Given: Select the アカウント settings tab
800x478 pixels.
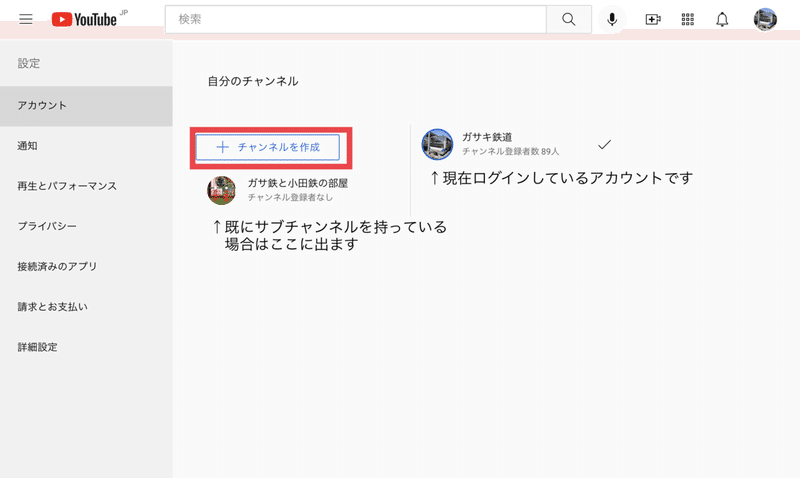Looking at the screenshot, I should tap(86, 106).
